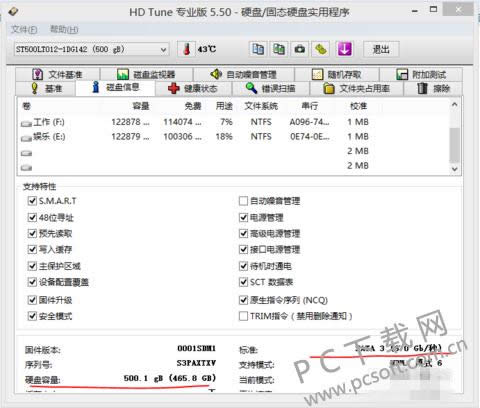Click the yellow options tag icon
The height and width of the screenshot is (408, 480).
click(x=321, y=49)
